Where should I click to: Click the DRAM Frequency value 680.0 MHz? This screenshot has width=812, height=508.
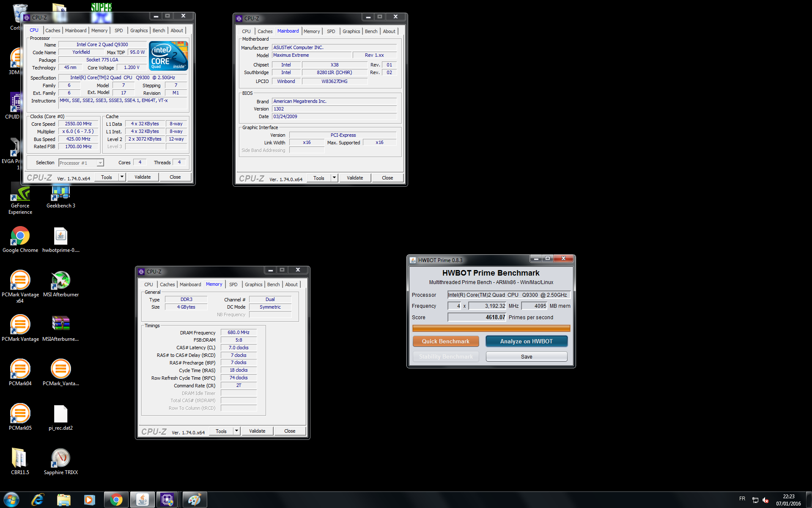coord(239,332)
